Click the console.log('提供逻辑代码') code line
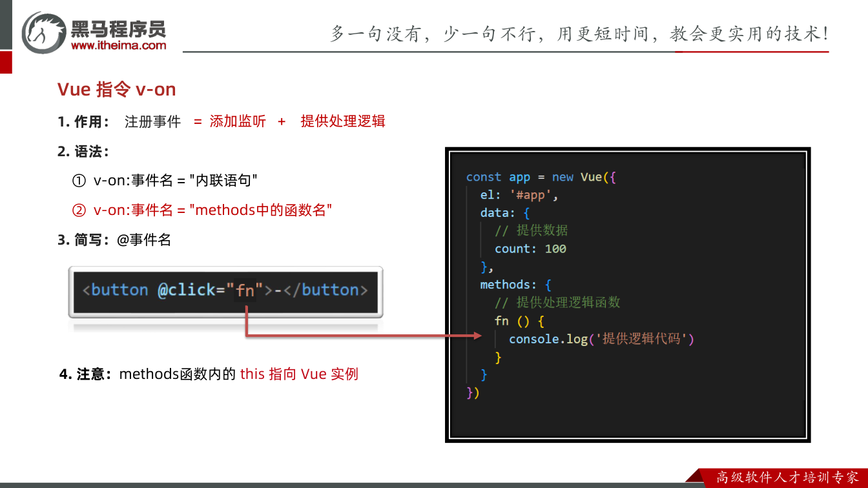 tap(601, 339)
